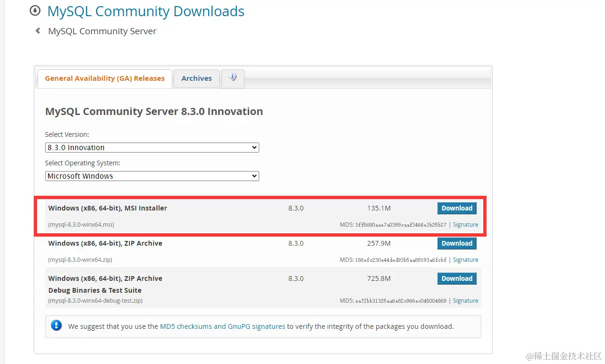The image size is (605, 364).
Task: Click the filename (mysql-8.3.0-winx64.msi)
Action: click(x=81, y=224)
